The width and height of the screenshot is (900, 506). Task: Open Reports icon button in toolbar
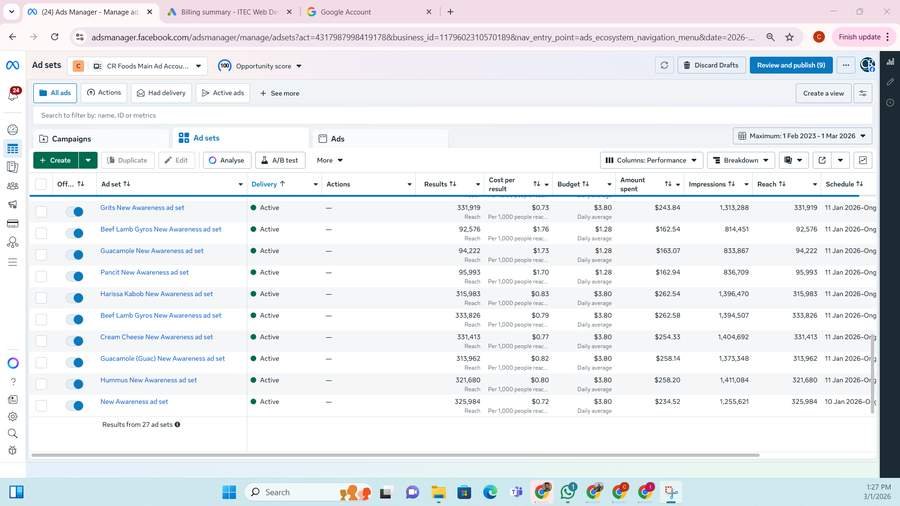point(793,160)
